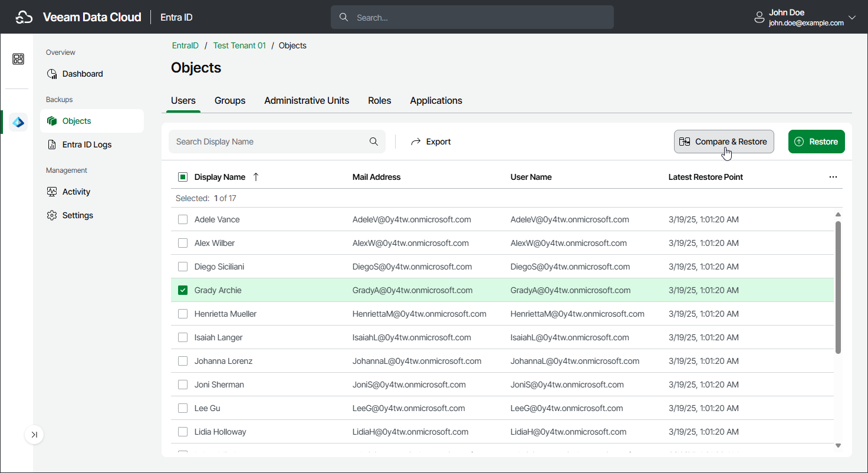The image size is (868, 473).
Task: Switch to the Applications tab
Action: pyautogui.click(x=436, y=101)
